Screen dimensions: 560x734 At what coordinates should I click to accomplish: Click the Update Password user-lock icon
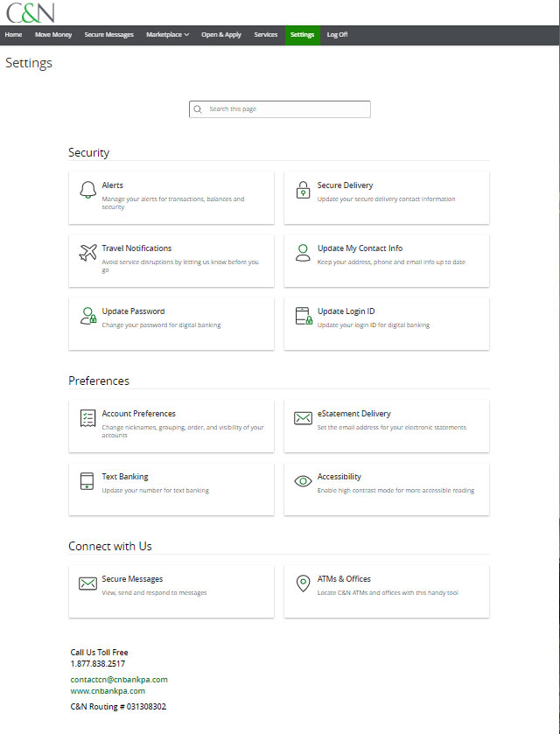pyautogui.click(x=88, y=316)
